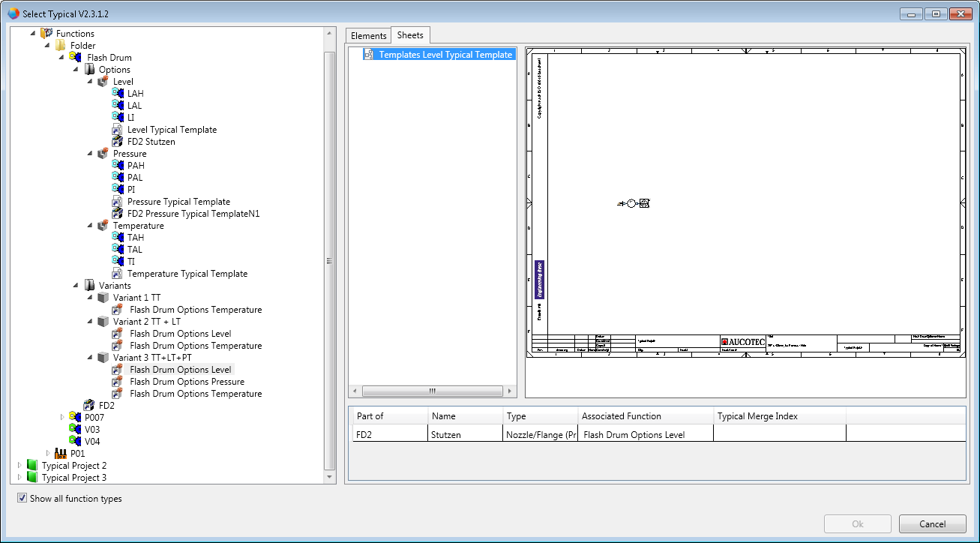Image resolution: width=980 pixels, height=543 pixels.
Task: Collapse the Flash Drum node
Action: point(61,58)
